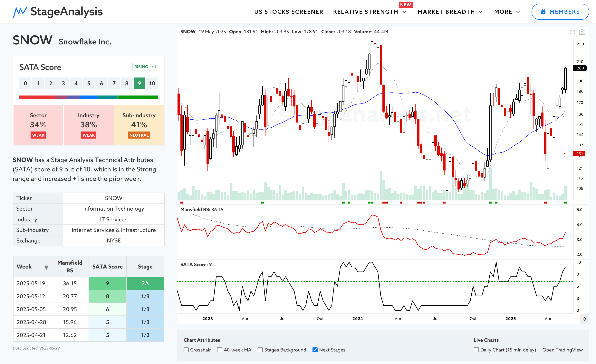Click the 2025-04-21 week cell

[x=32, y=335]
